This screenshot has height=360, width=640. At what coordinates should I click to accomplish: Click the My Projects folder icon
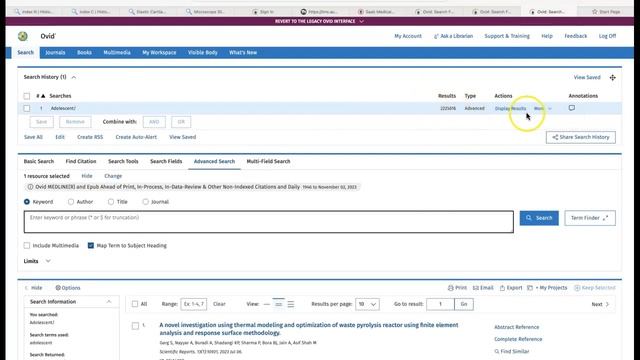(530, 288)
